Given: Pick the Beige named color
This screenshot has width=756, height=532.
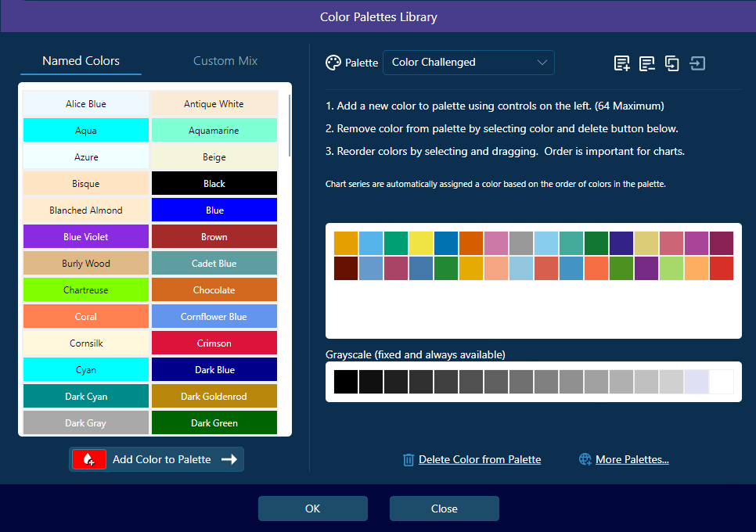Looking at the screenshot, I should (214, 156).
